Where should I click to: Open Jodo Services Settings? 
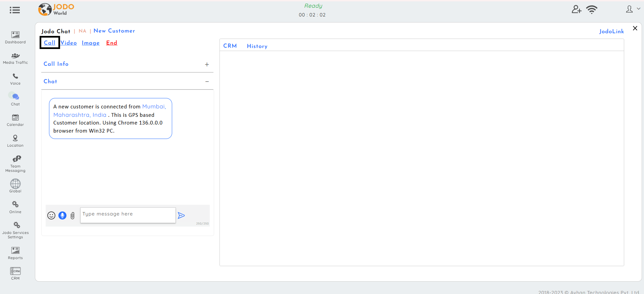click(15, 231)
